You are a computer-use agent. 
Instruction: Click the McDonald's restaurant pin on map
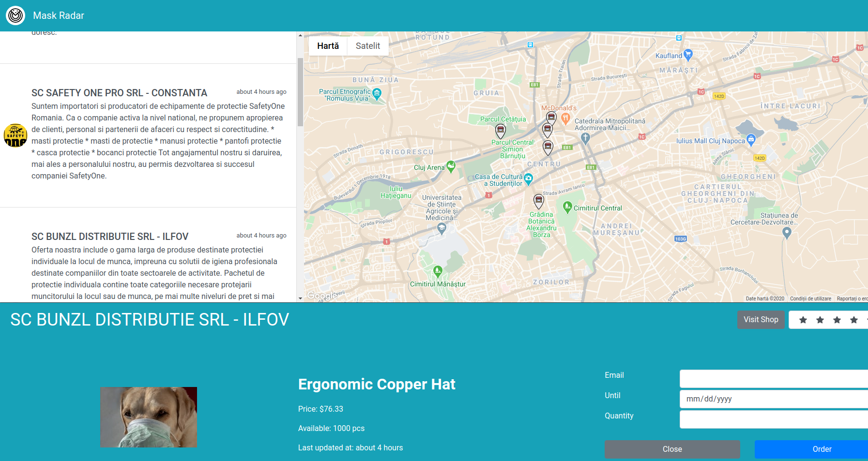tap(565, 119)
